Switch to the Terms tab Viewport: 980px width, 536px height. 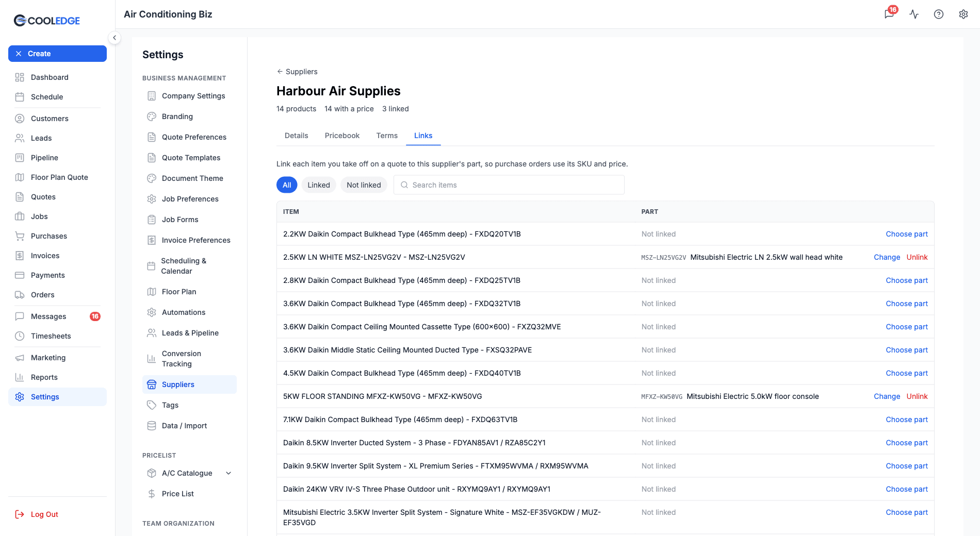387,136
